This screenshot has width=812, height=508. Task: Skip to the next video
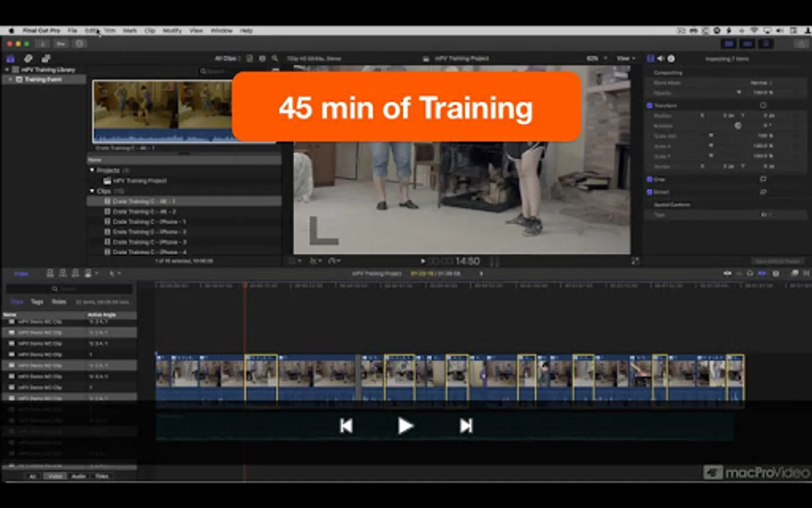466,426
